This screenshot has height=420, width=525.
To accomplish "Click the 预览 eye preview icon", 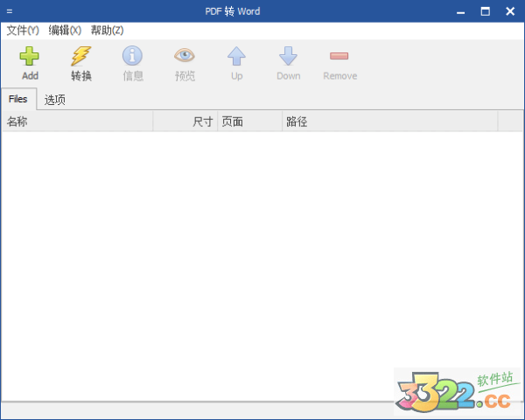I will (x=185, y=55).
